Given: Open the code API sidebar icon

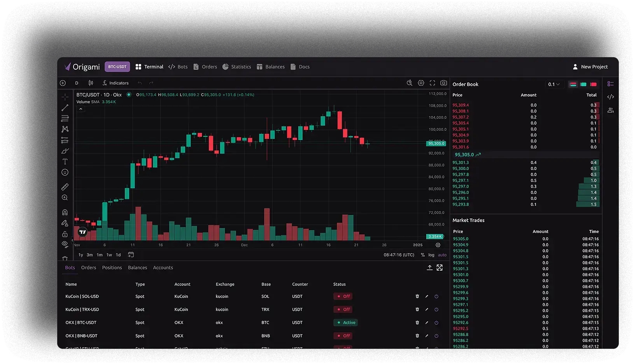Looking at the screenshot, I should [611, 97].
